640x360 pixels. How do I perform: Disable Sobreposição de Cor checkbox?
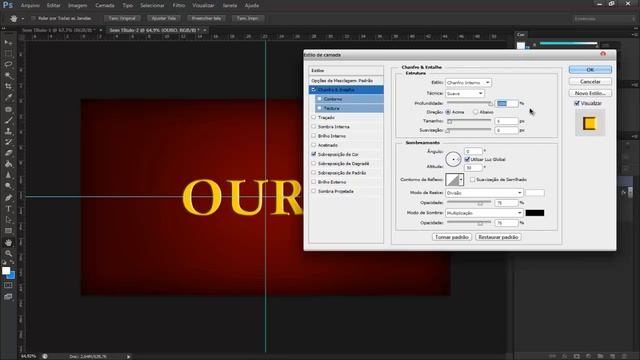coord(313,154)
